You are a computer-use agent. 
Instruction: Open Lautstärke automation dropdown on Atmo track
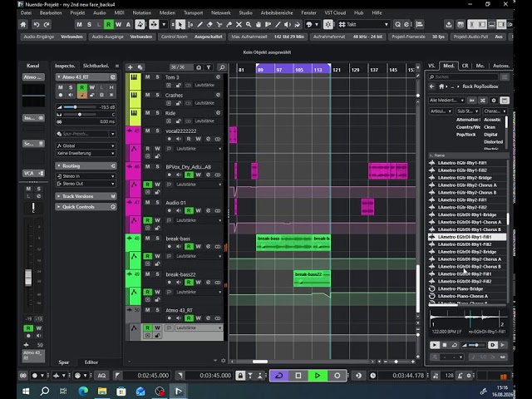(x=199, y=328)
